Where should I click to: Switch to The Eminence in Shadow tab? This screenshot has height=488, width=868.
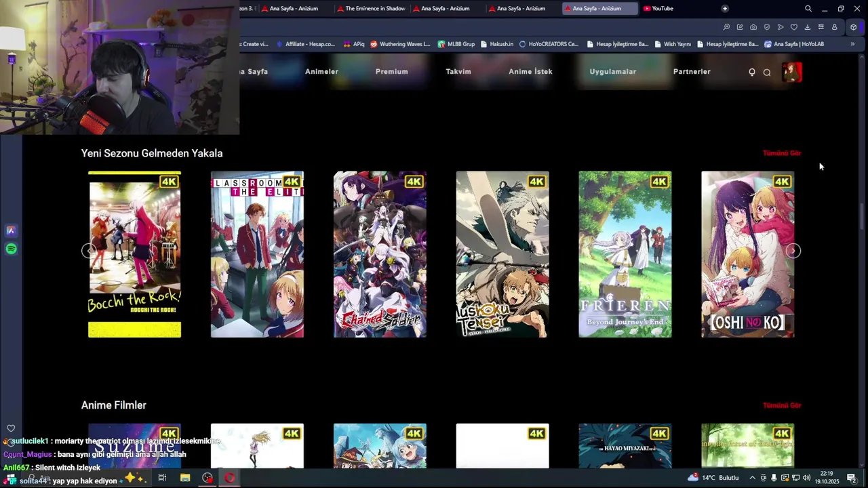point(370,9)
